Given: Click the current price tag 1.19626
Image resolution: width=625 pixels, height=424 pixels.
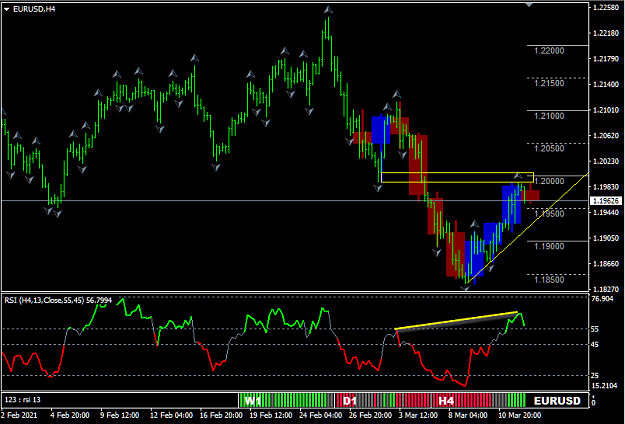Looking at the screenshot, I should point(606,201).
